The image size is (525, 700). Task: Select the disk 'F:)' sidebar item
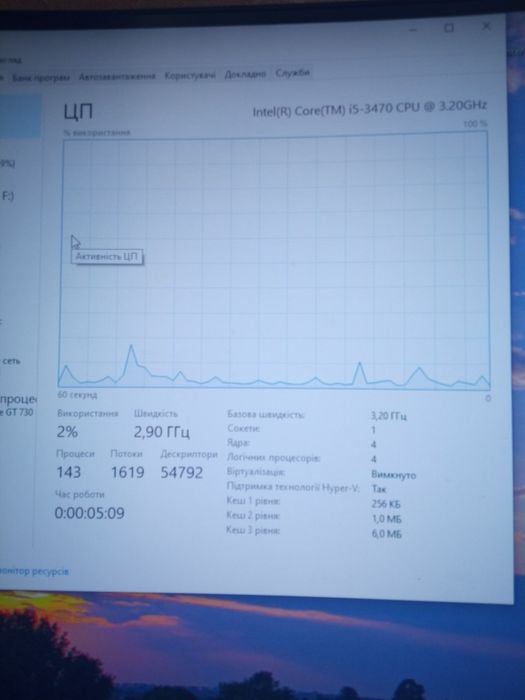[x=8, y=196]
